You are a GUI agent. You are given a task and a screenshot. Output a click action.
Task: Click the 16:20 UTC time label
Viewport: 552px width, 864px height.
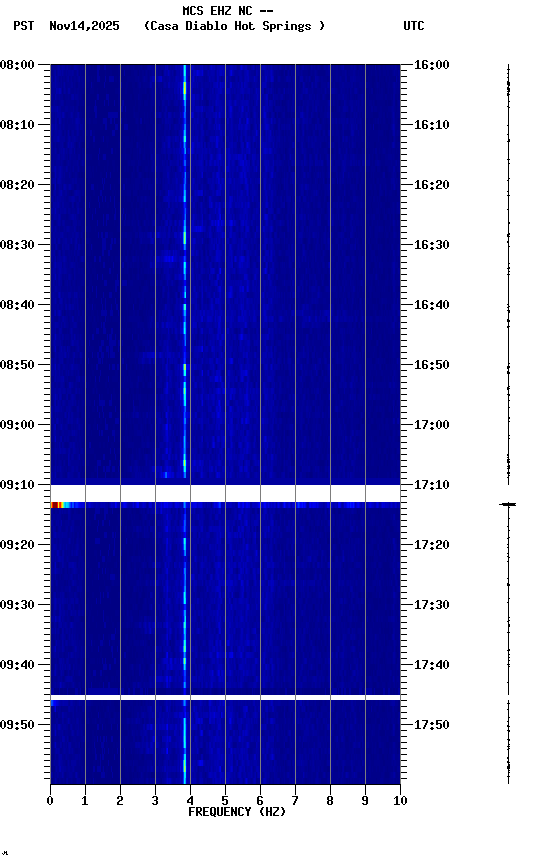point(432,185)
